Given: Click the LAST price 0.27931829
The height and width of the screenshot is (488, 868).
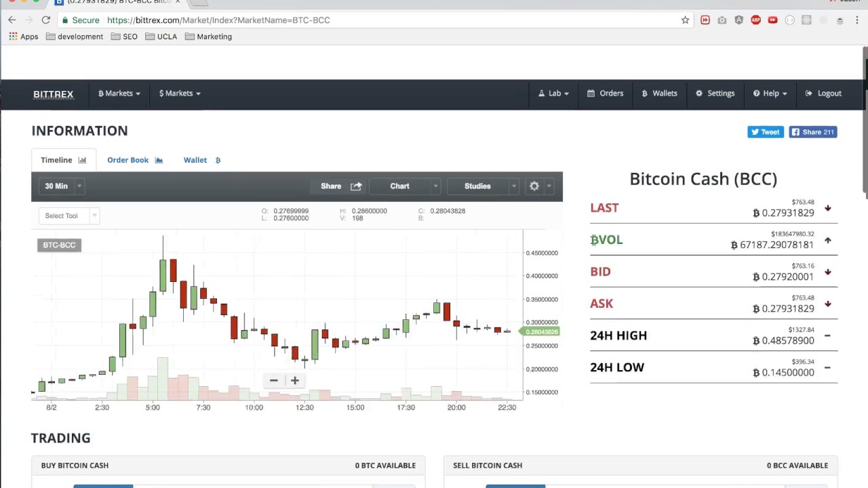Looking at the screenshot, I should click(783, 213).
